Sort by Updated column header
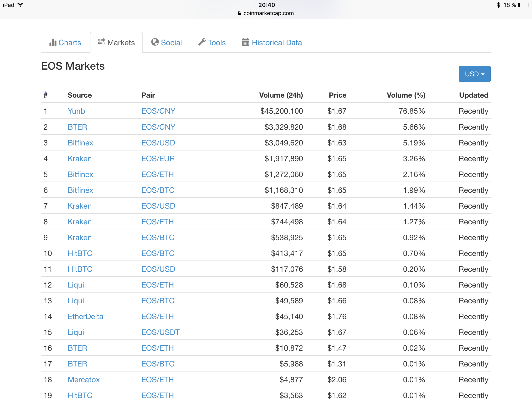Image resolution: width=532 pixels, height=399 pixels. coord(474,95)
